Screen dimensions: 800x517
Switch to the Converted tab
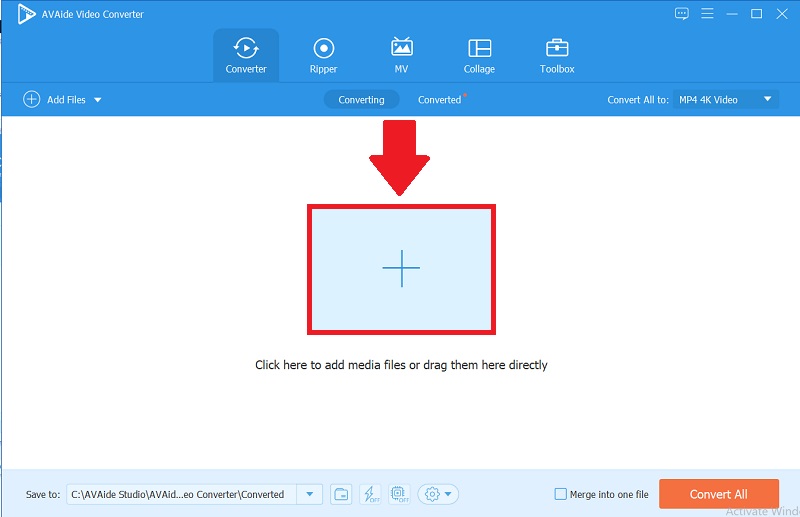tap(440, 100)
